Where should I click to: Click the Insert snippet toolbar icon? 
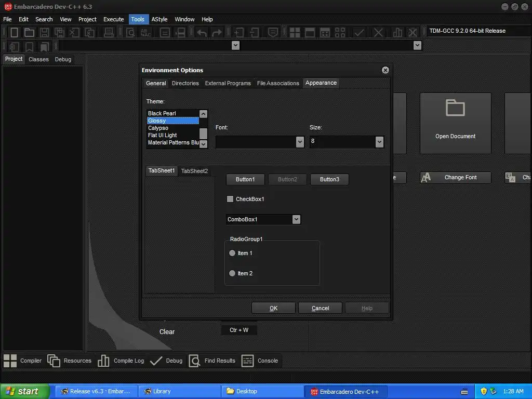[x=14, y=46]
